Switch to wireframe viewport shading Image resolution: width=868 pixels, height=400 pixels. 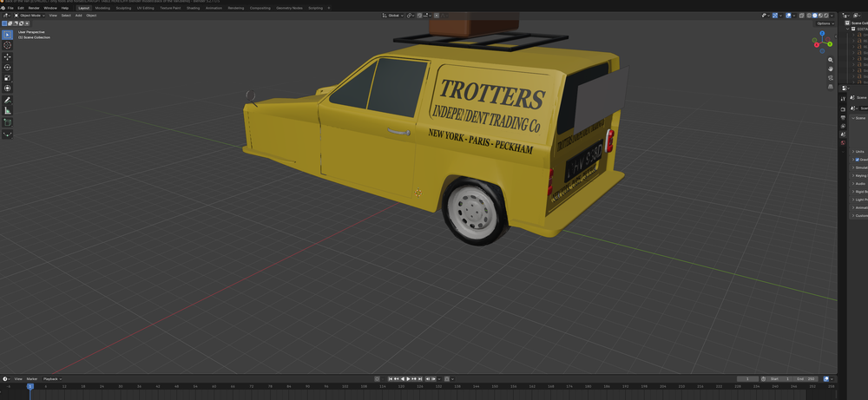coord(809,16)
